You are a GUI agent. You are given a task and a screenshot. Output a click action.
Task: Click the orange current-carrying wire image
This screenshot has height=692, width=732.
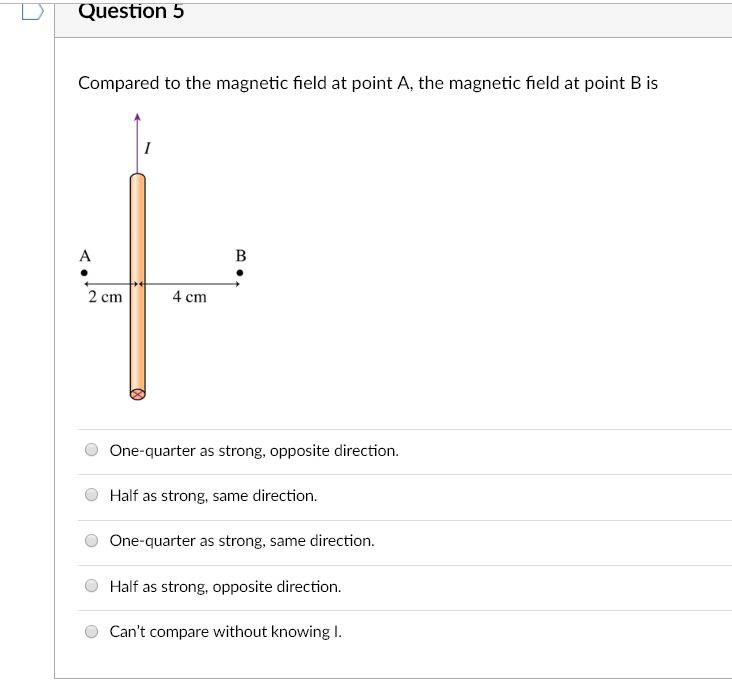coord(138,287)
